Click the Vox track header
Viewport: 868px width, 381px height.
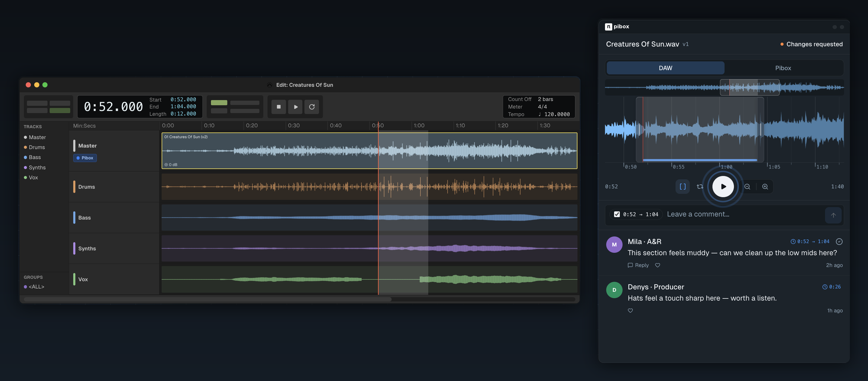(x=114, y=279)
